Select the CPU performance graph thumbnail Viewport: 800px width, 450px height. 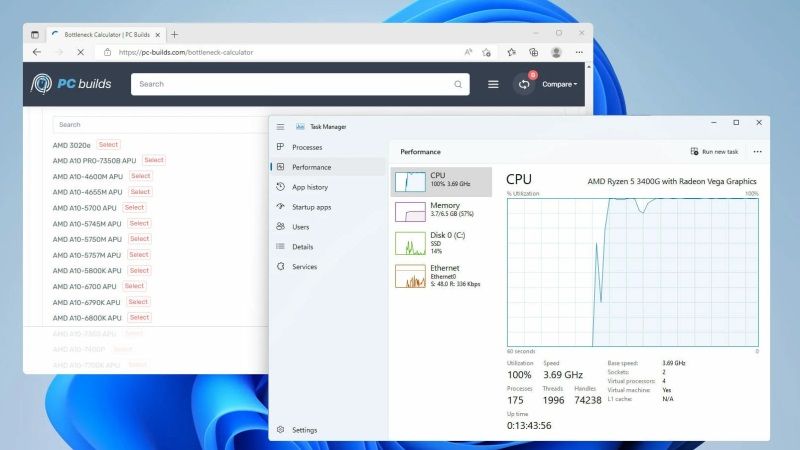pos(410,182)
